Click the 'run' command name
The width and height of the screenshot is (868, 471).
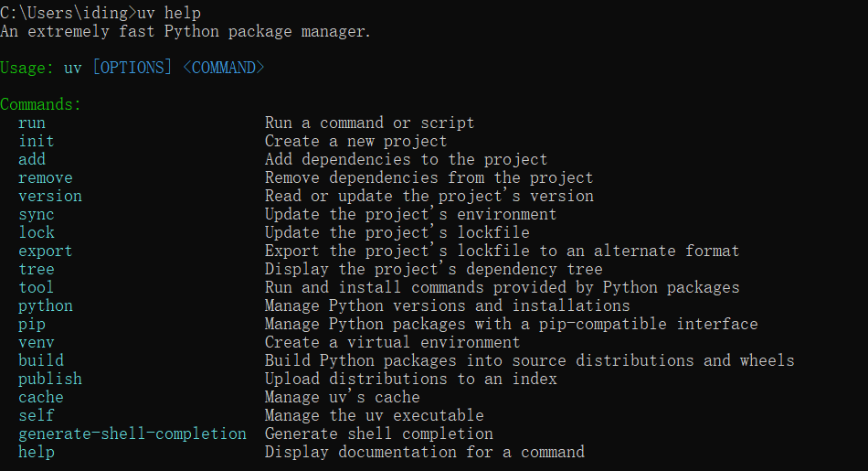32,123
